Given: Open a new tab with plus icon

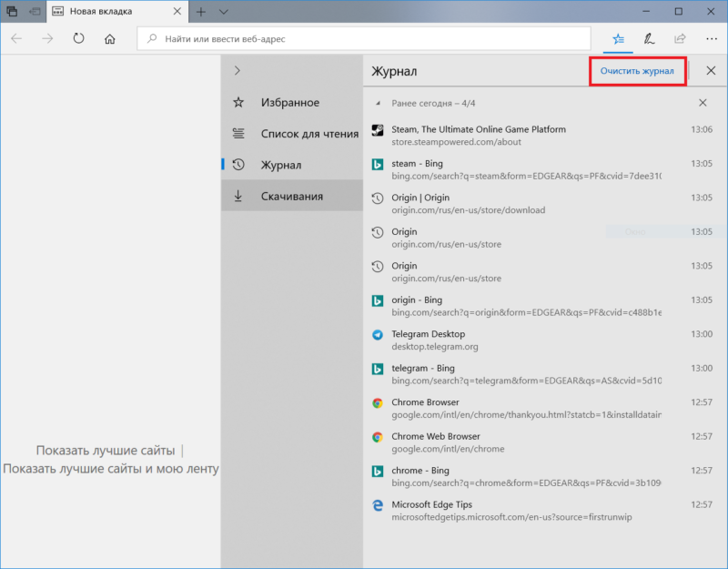Looking at the screenshot, I should pyautogui.click(x=200, y=12).
